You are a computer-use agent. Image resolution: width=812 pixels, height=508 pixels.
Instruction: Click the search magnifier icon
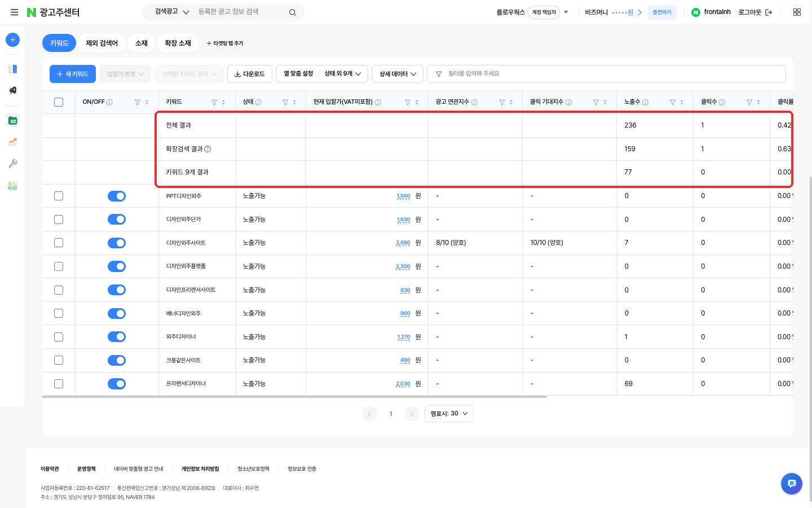(293, 12)
